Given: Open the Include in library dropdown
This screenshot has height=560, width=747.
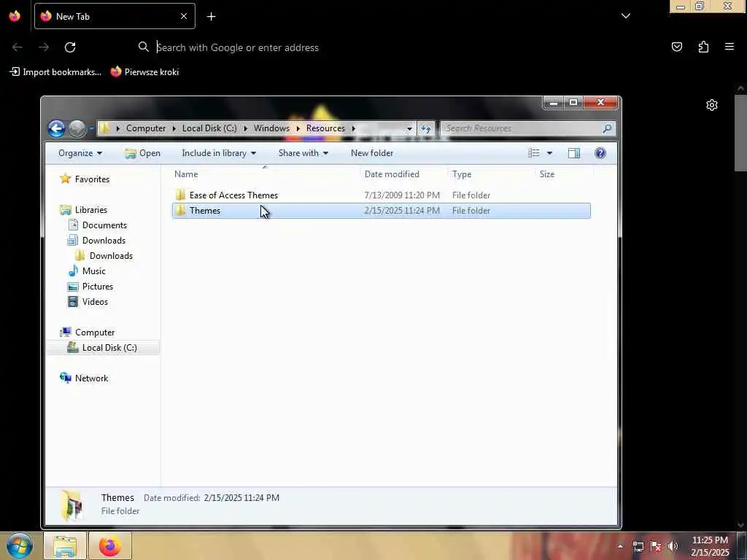Looking at the screenshot, I should coord(219,153).
